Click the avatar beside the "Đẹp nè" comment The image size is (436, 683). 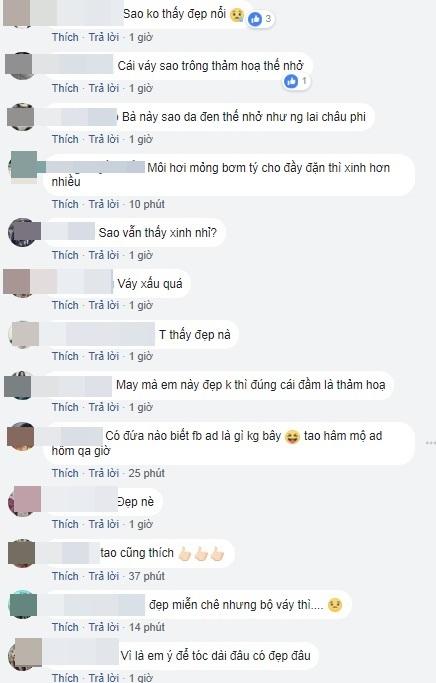23,502
